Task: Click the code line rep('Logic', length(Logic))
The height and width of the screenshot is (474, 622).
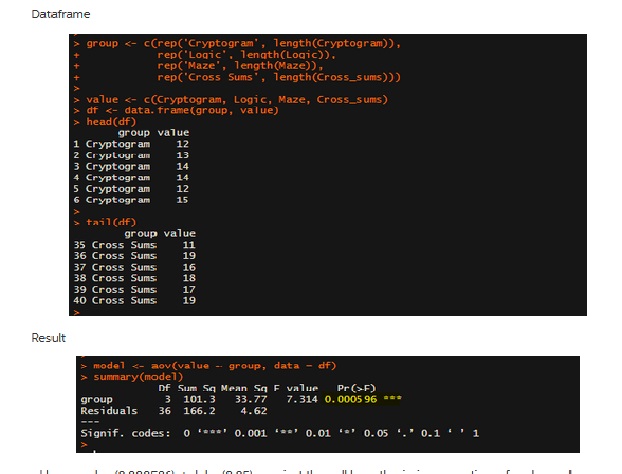Action: (x=246, y=55)
